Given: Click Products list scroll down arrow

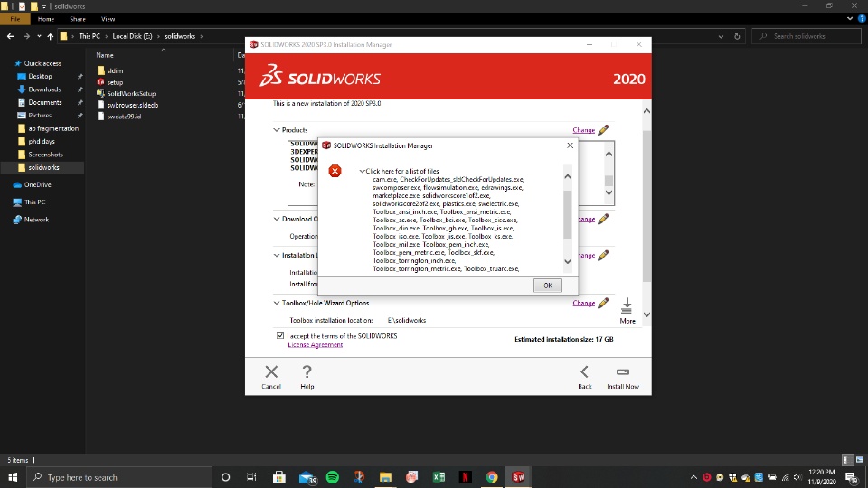Looking at the screenshot, I should [x=609, y=193].
